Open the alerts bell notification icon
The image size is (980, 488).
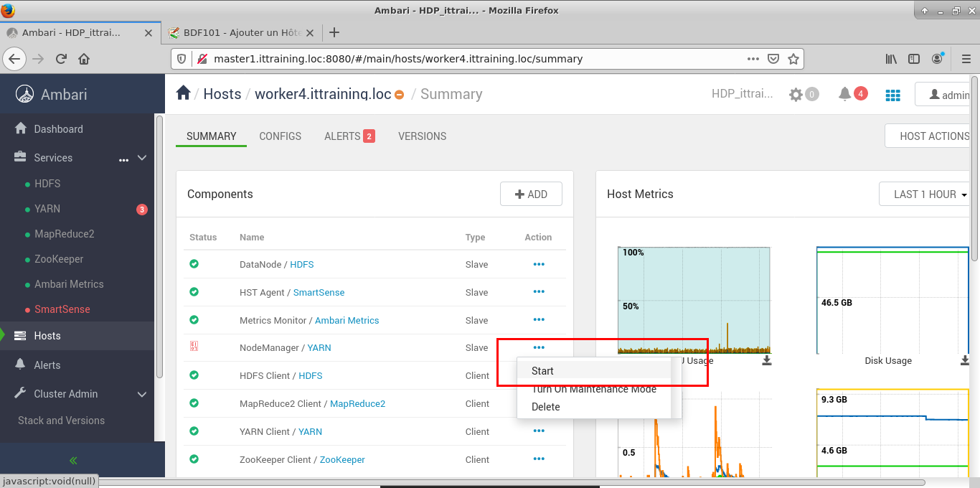(x=845, y=94)
